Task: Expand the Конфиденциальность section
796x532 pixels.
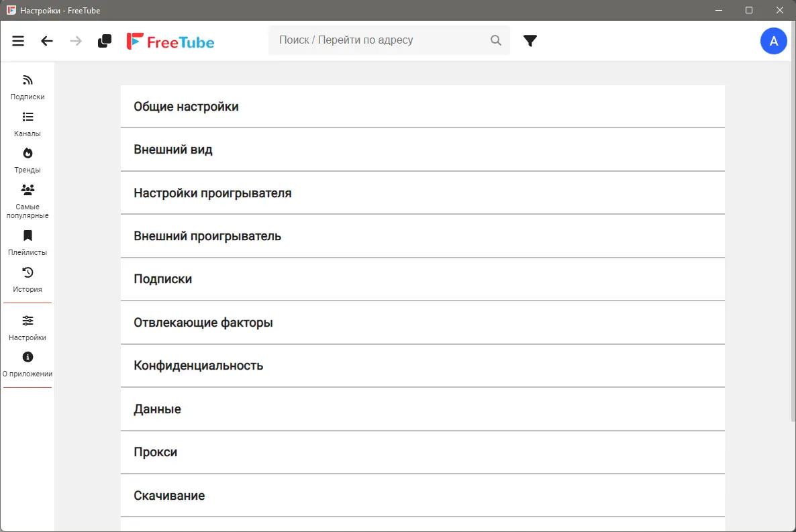Action: click(422, 366)
